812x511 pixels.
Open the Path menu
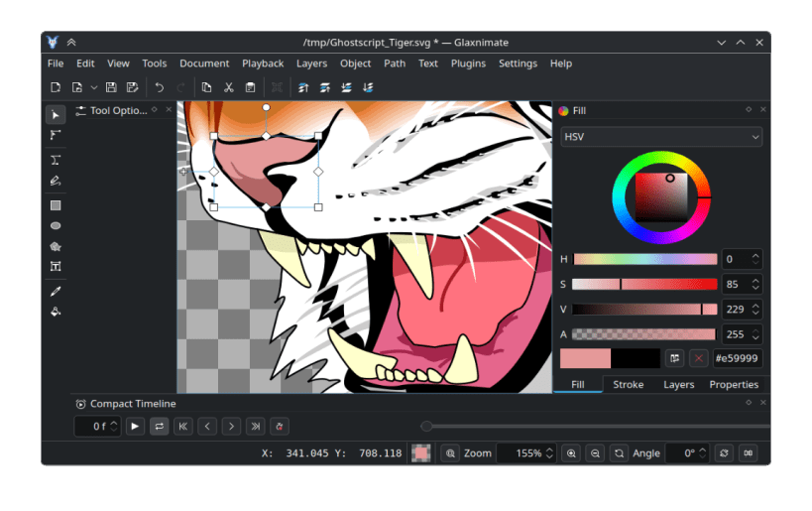[x=395, y=64]
